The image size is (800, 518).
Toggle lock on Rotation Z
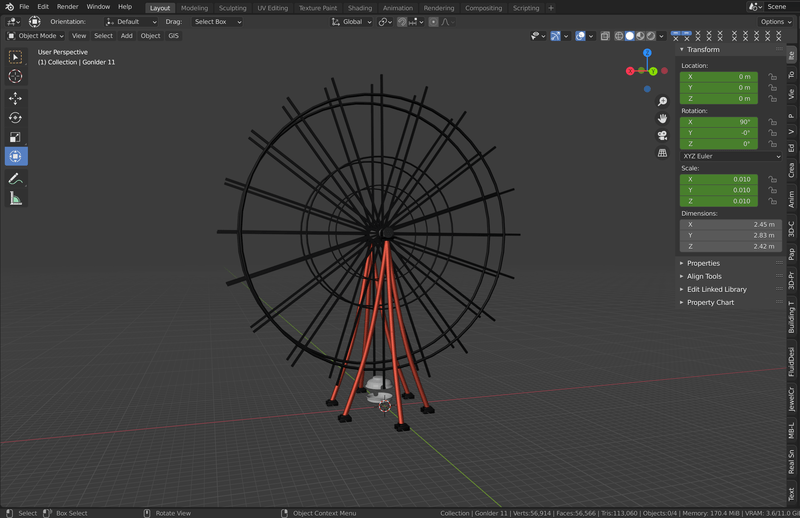click(x=773, y=144)
